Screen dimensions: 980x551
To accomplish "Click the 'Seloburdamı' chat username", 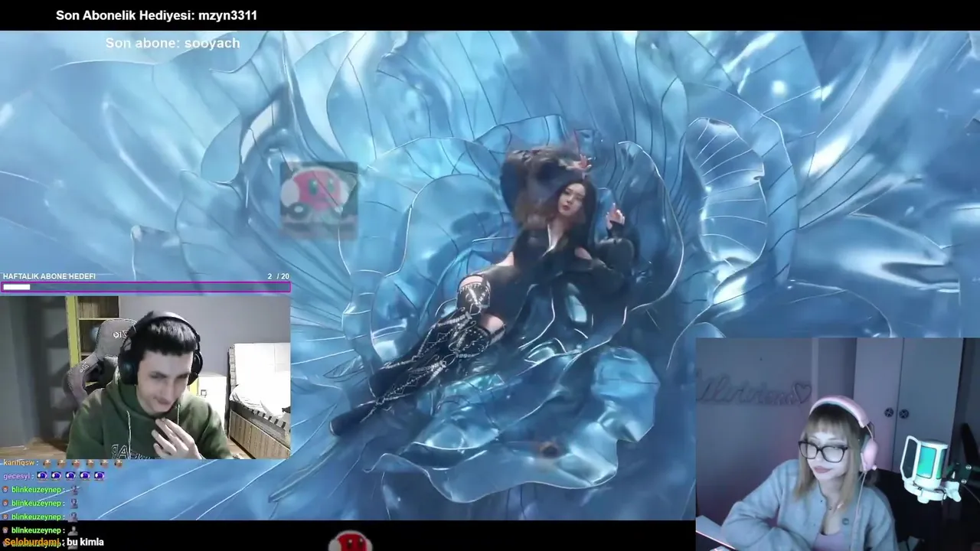I will click(31, 542).
